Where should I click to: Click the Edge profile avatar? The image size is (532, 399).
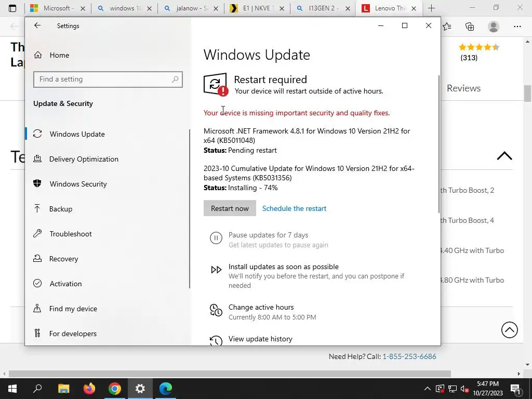(x=494, y=26)
